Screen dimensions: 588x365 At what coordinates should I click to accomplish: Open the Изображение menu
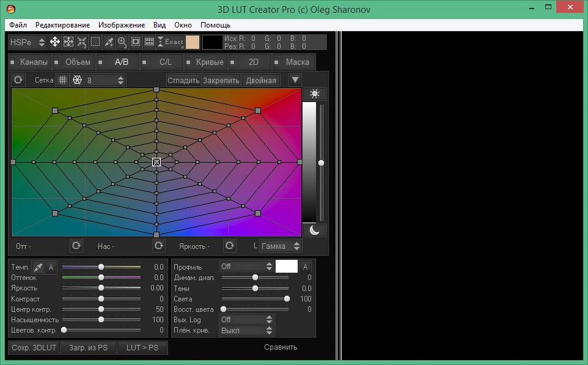[122, 24]
